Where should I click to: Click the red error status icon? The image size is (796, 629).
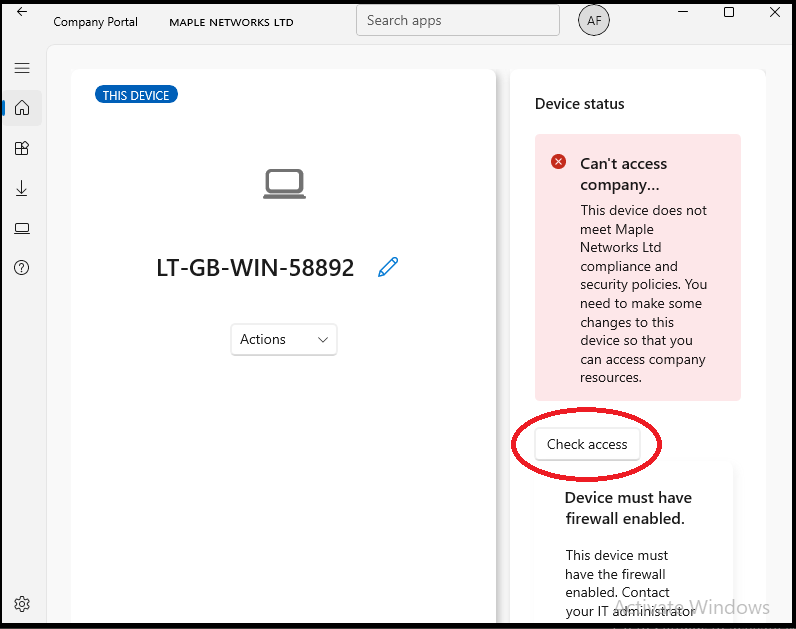point(559,162)
